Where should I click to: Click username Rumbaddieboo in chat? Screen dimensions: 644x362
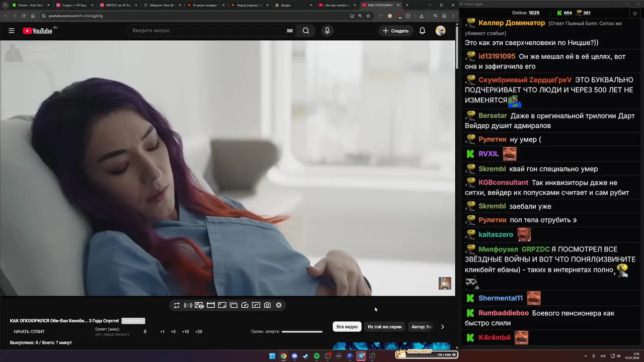coord(504,313)
